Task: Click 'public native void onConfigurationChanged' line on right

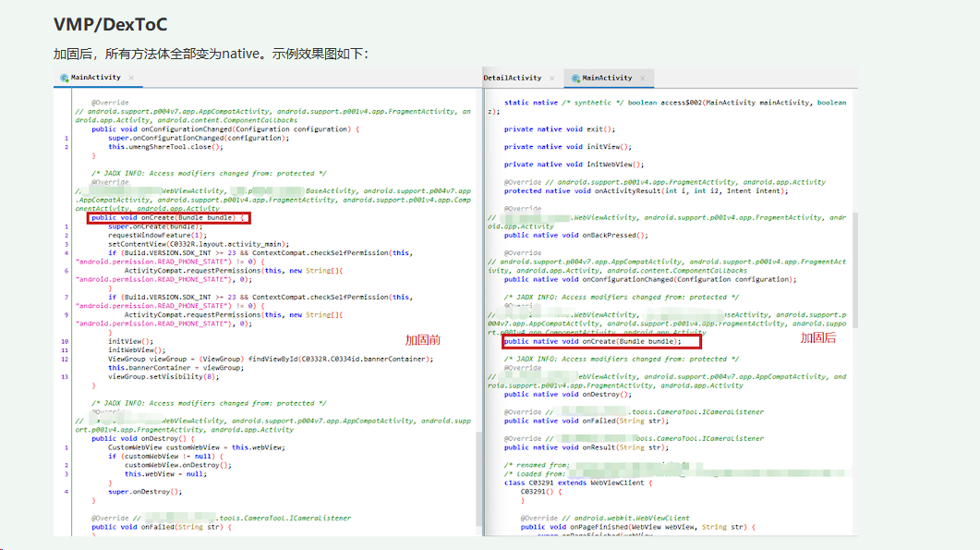Action: click(x=650, y=280)
